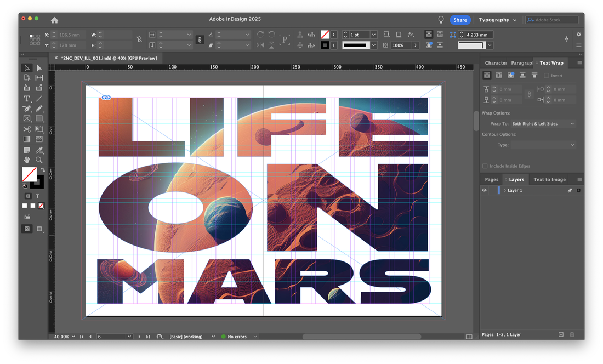The image size is (603, 364).
Task: Click the reference point locator grid
Action: (x=35, y=39)
